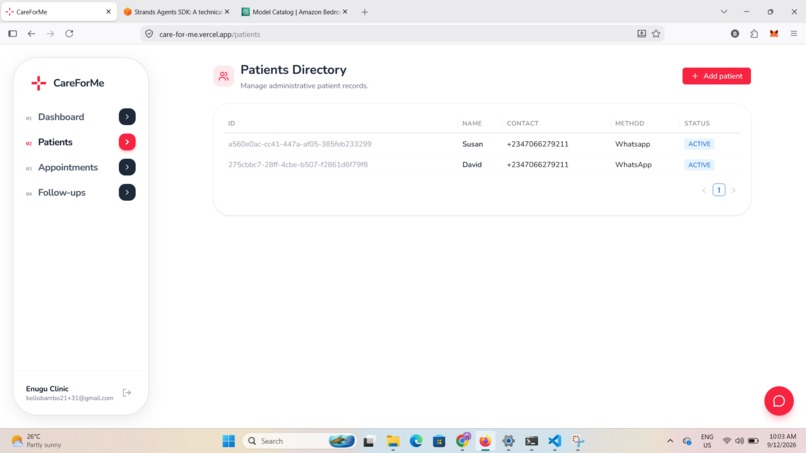Select Patients in sidebar
The image size is (806, 453).
pyautogui.click(x=55, y=142)
